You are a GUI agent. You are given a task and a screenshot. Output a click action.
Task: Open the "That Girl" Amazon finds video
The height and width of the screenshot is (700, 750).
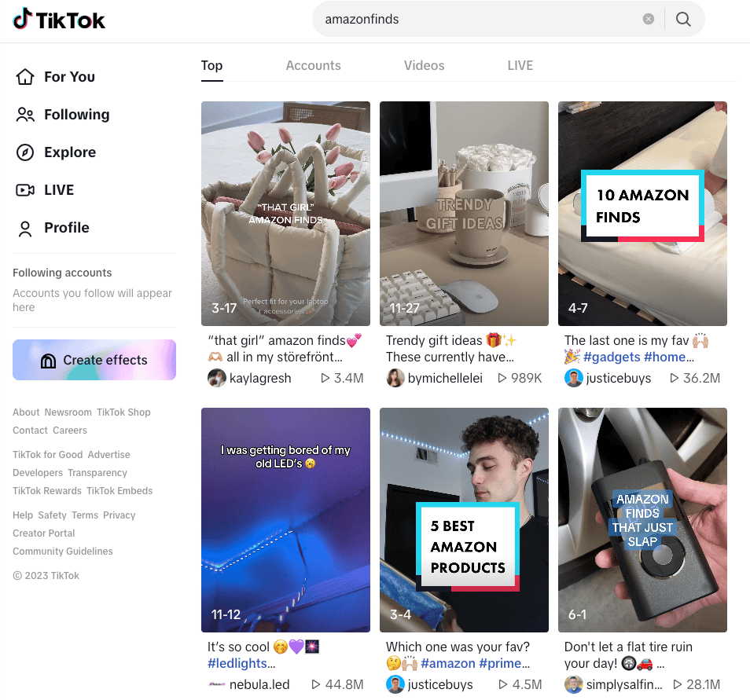285,214
